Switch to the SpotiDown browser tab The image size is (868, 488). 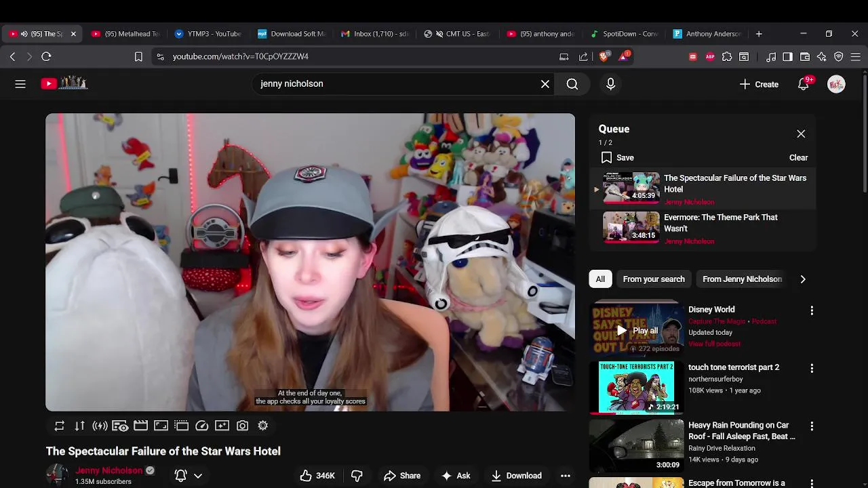625,34
